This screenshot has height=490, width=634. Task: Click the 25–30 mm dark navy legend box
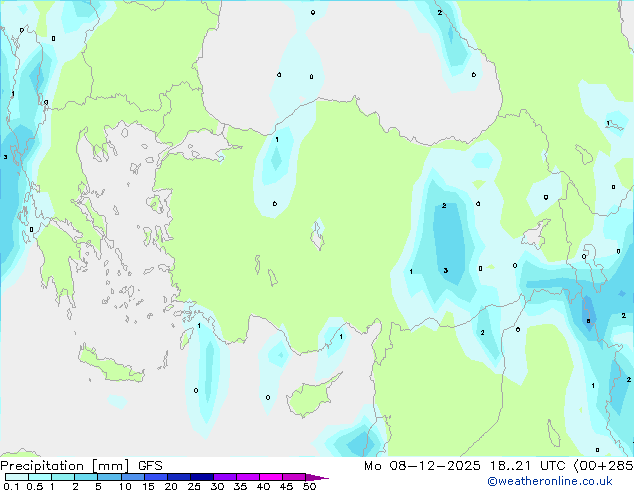tap(202, 477)
